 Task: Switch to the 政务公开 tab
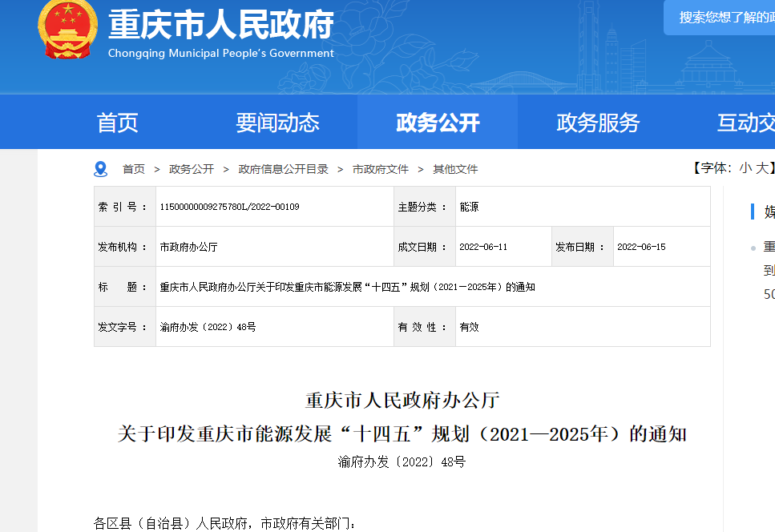(x=437, y=122)
